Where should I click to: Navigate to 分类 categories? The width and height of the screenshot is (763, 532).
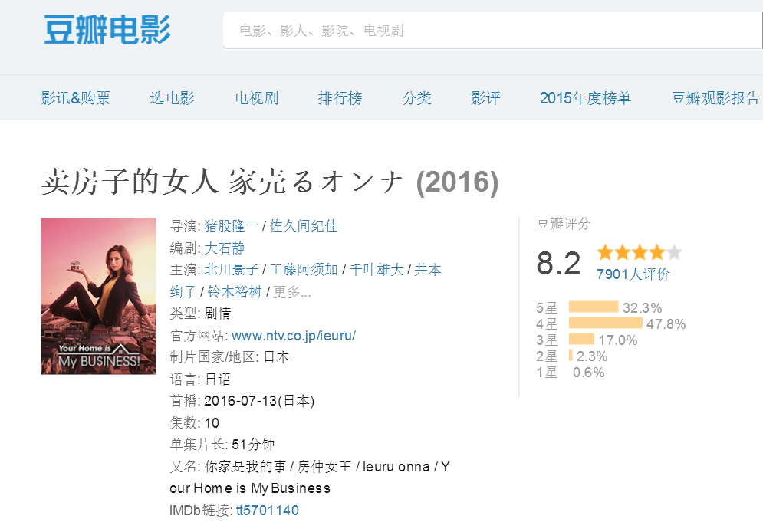pos(416,98)
